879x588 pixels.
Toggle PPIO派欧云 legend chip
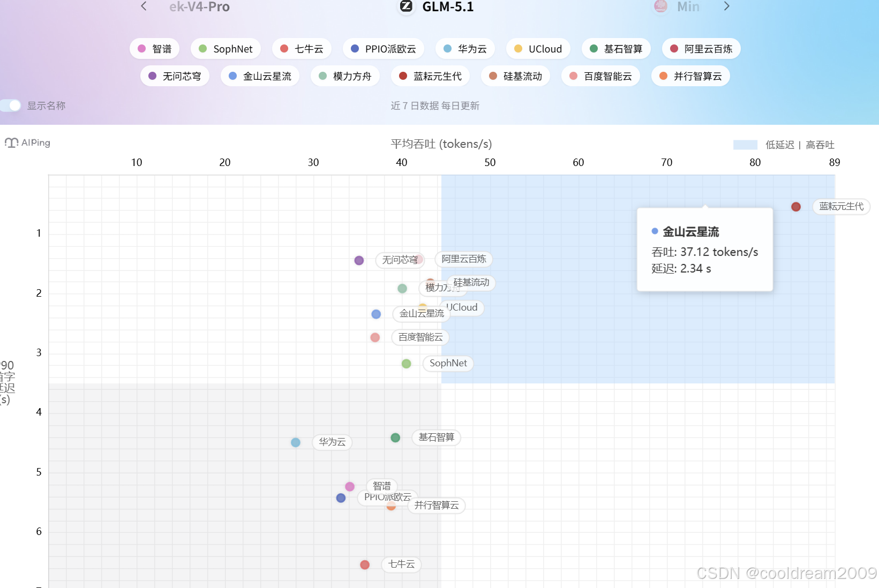[383, 49]
